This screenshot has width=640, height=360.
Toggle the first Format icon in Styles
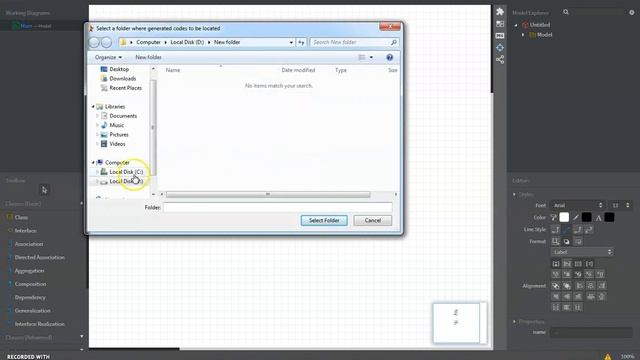[x=556, y=242]
